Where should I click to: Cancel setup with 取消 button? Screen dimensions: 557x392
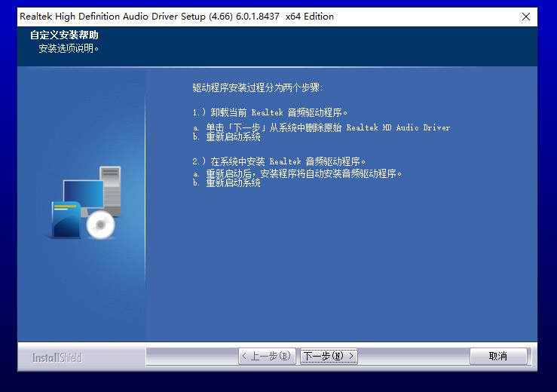(x=498, y=356)
